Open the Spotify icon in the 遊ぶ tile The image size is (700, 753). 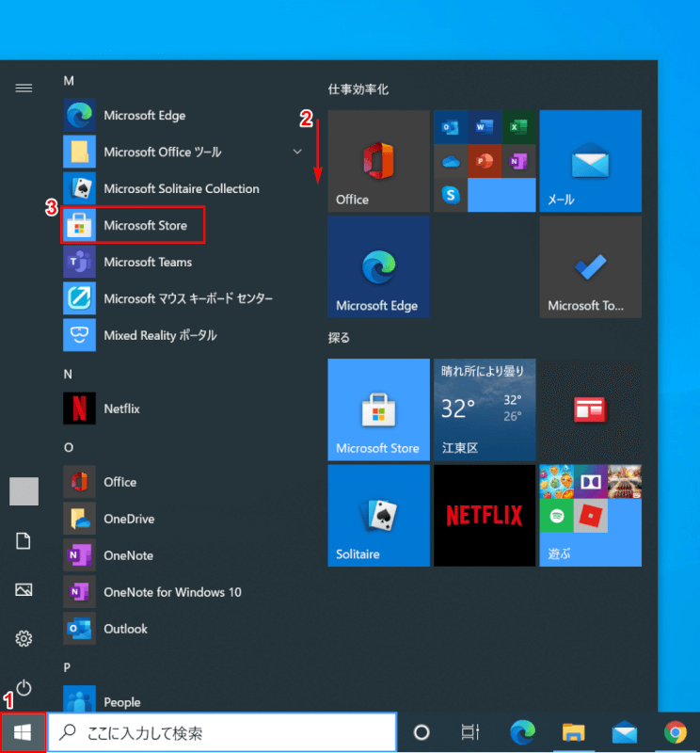(556, 516)
